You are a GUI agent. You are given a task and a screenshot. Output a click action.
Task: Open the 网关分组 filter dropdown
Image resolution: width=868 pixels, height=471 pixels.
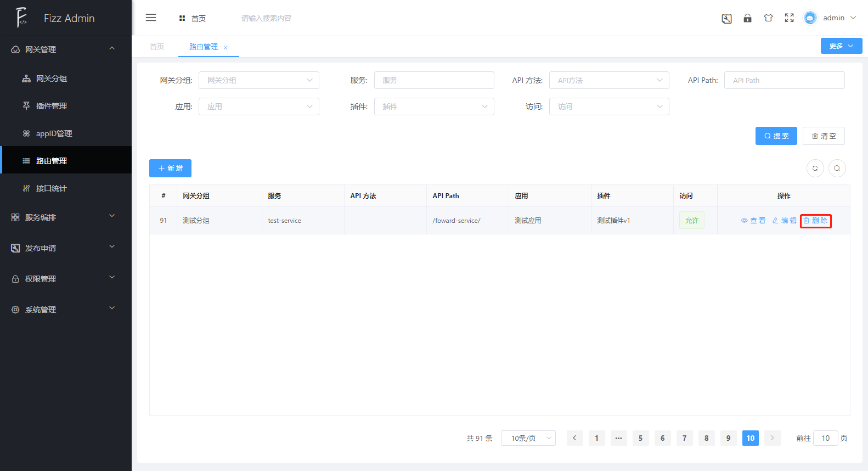[258, 80]
